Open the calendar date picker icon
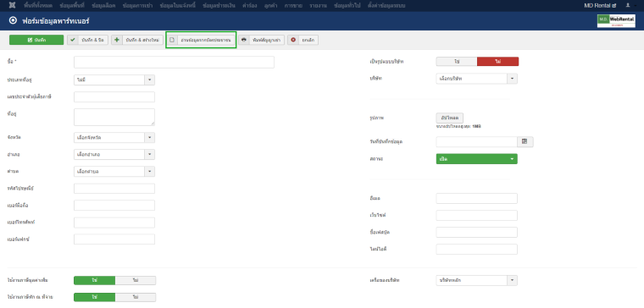The image size is (644, 308). pos(525,141)
